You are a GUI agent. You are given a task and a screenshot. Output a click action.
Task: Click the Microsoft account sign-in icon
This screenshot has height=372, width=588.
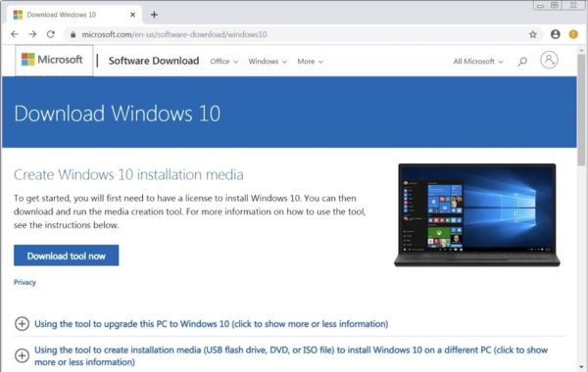pos(549,60)
